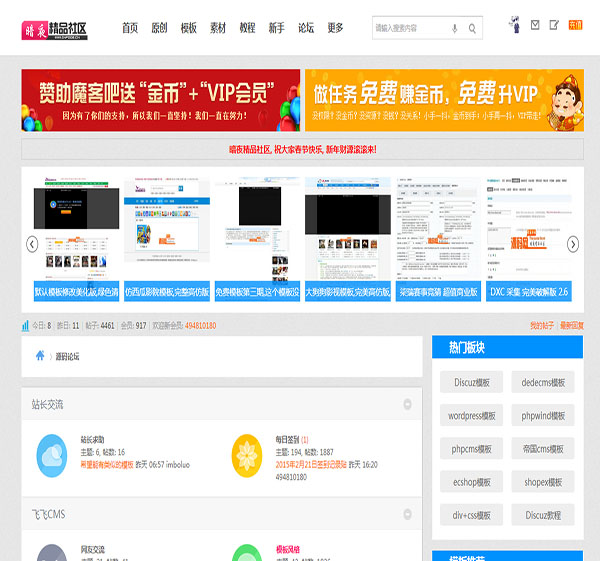
Task: Open the 最新回复 link
Action: [x=572, y=326]
